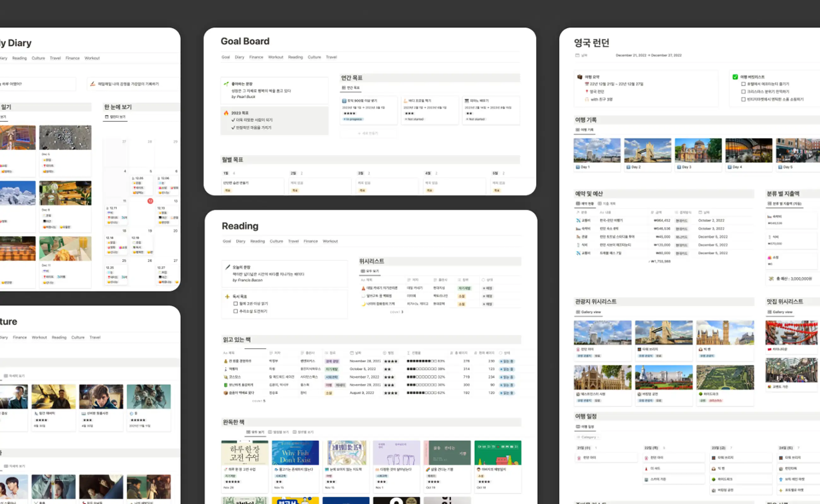820x504 pixels.
Task: Click the blue book icon on first yearly goal card
Action: [344, 101]
